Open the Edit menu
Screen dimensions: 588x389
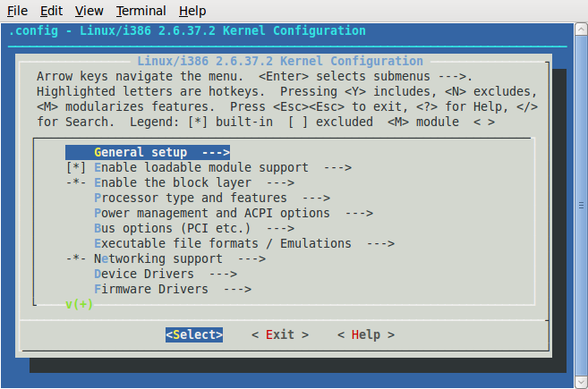click(x=51, y=11)
